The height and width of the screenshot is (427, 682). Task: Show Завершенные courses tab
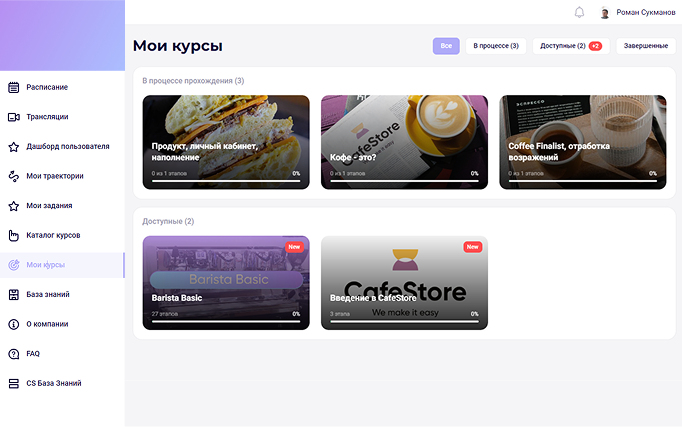click(645, 46)
